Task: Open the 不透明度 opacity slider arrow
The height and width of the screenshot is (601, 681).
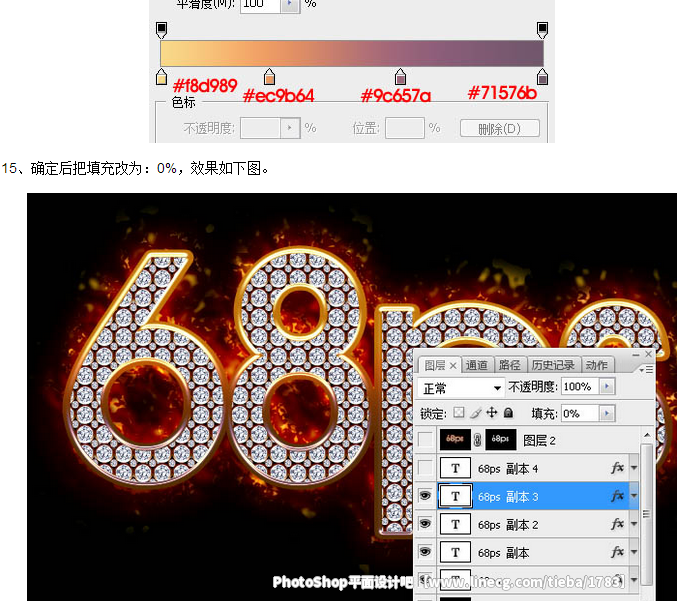Action: tap(607, 387)
